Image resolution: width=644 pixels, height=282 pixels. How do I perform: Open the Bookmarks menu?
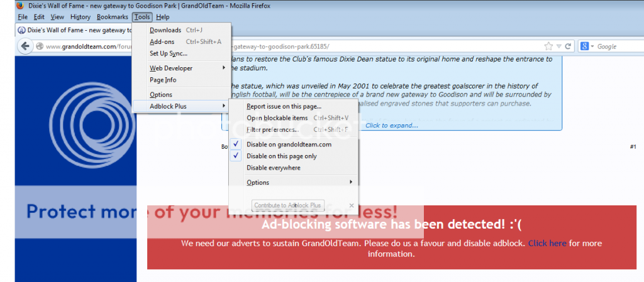[x=112, y=17]
